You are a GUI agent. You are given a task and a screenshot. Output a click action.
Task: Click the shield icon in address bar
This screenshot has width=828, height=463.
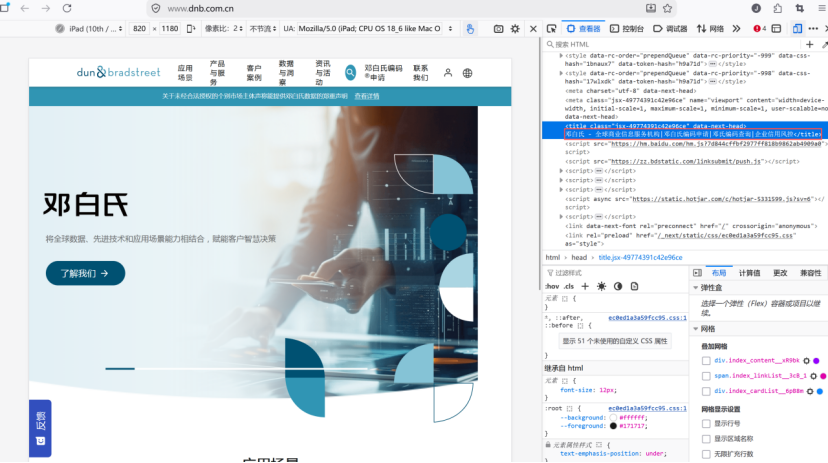tap(156, 8)
